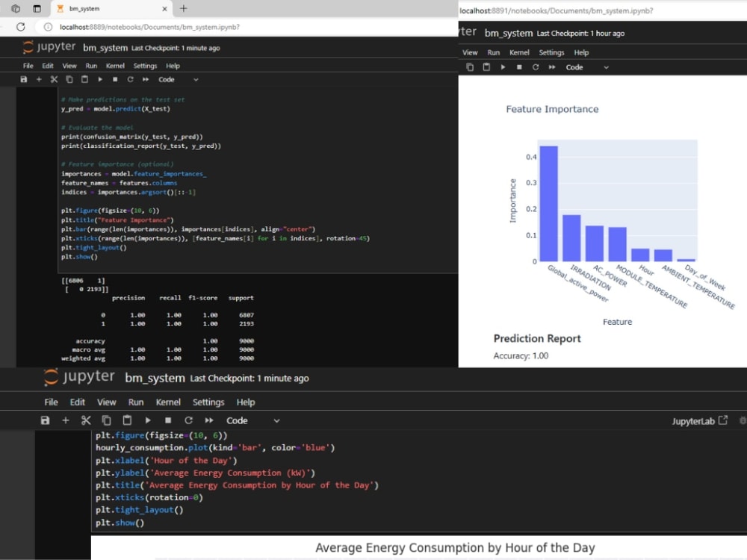Click Jupyter logo in top-left notebook
This screenshot has height=560, width=747.
click(49, 46)
